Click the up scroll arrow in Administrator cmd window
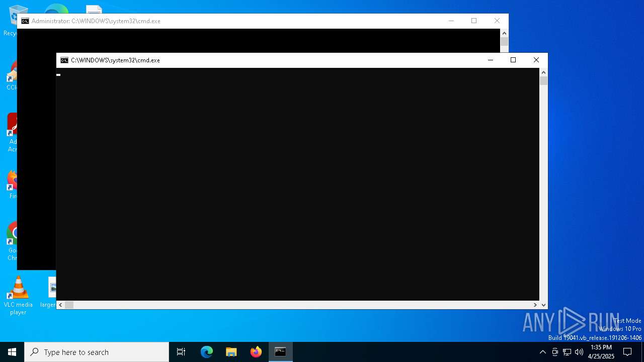Viewport: 644px width, 362px height. (504, 33)
